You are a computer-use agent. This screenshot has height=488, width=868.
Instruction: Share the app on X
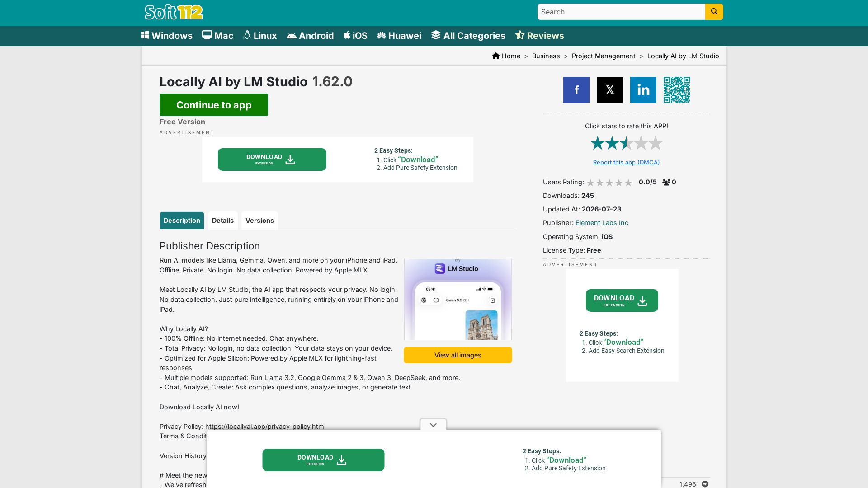(610, 90)
